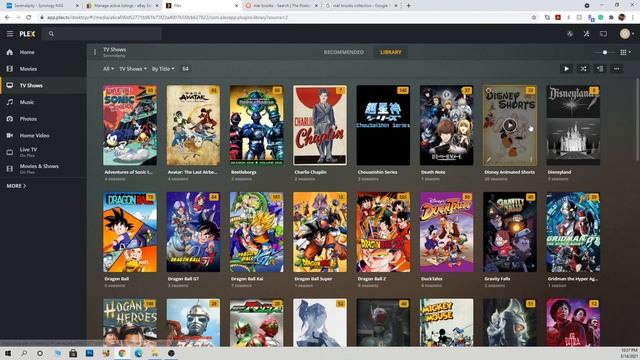Open the Beetleborgs poster
The height and width of the screenshot is (360, 640).
(x=257, y=125)
